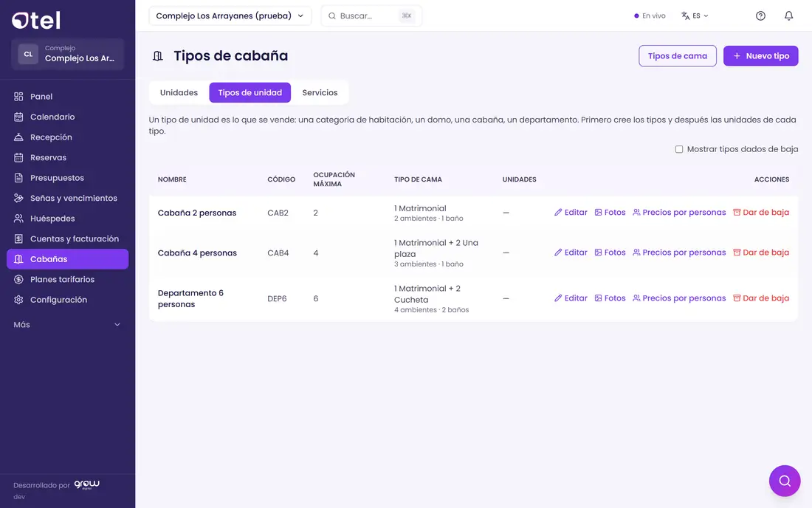The height and width of the screenshot is (508, 812).
Task: Dar de baja Cabaña 2 personas
Action: (761, 213)
